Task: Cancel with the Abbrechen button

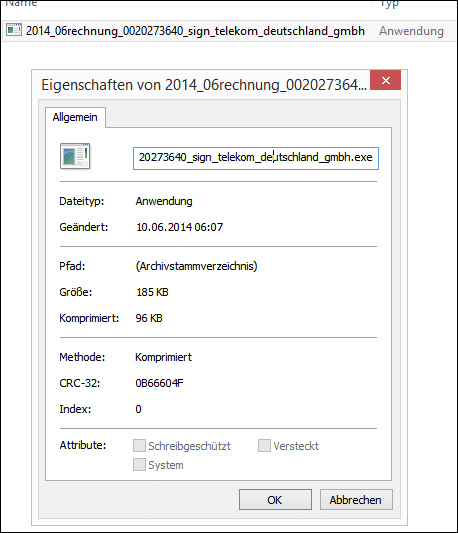Action: coord(356,500)
